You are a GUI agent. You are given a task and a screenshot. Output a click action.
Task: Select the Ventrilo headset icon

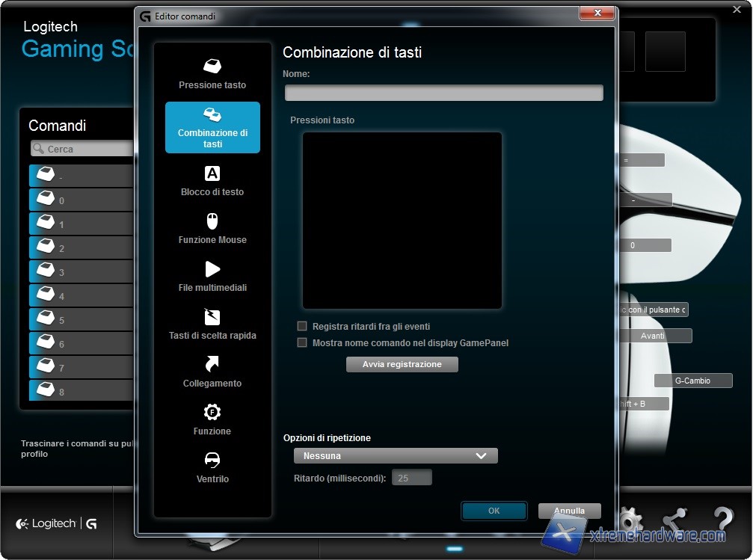click(x=212, y=460)
